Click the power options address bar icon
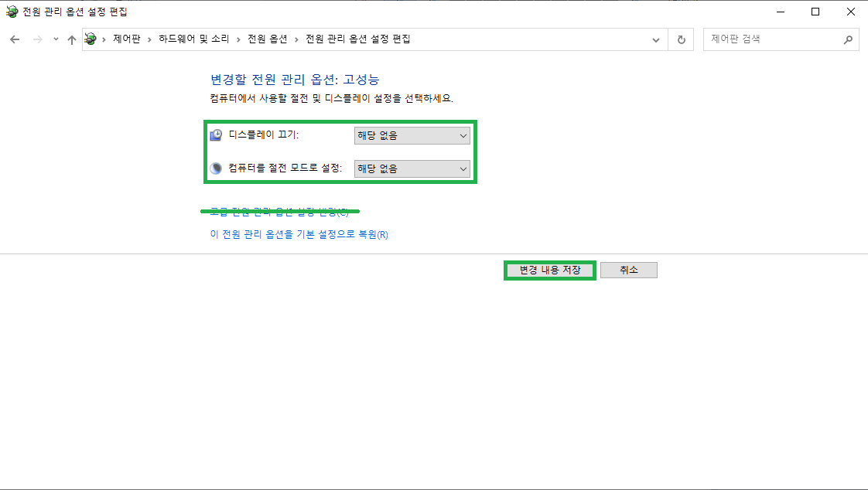Viewport: 868px width, 490px height. tap(91, 39)
